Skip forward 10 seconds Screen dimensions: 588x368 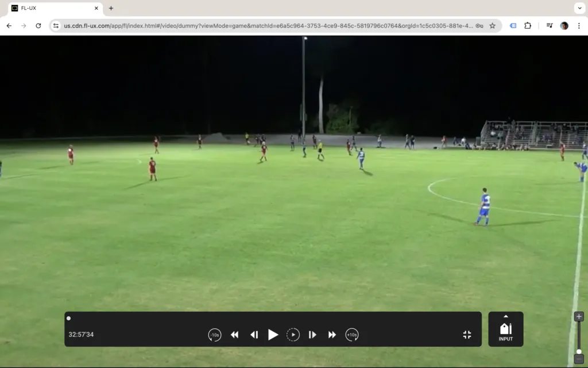[352, 335]
